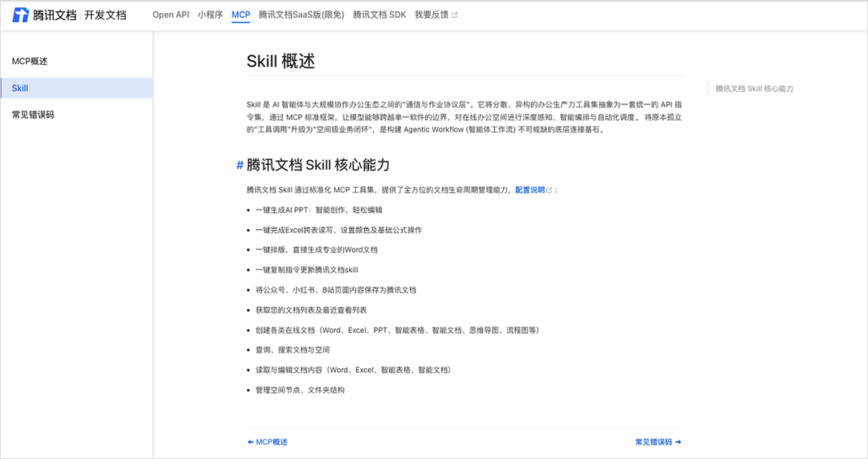868x459 pixels.
Task: Click the Skill 概述 page heading
Action: (x=280, y=61)
